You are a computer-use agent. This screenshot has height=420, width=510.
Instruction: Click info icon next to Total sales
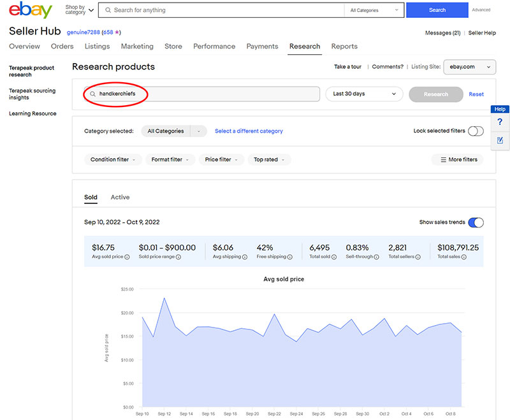tap(463, 257)
